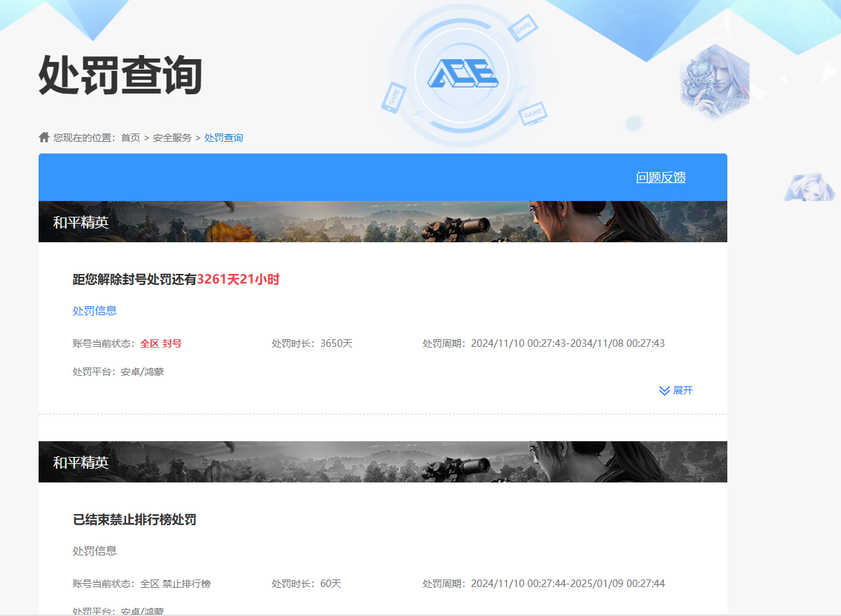Click the home icon in the breadcrumb

[x=45, y=138]
